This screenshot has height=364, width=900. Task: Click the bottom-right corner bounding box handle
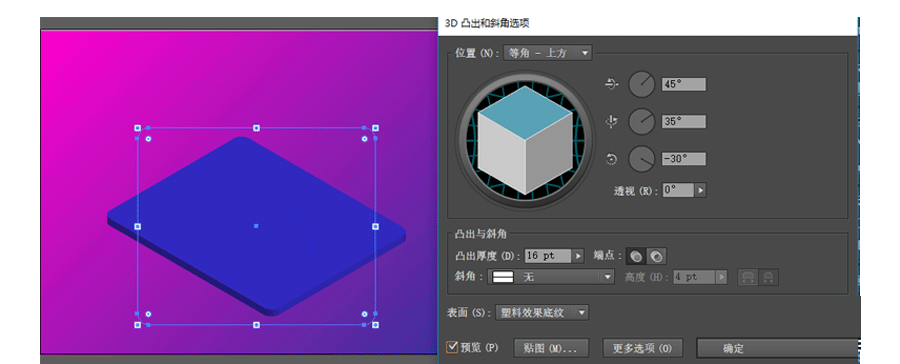pyautogui.click(x=375, y=325)
